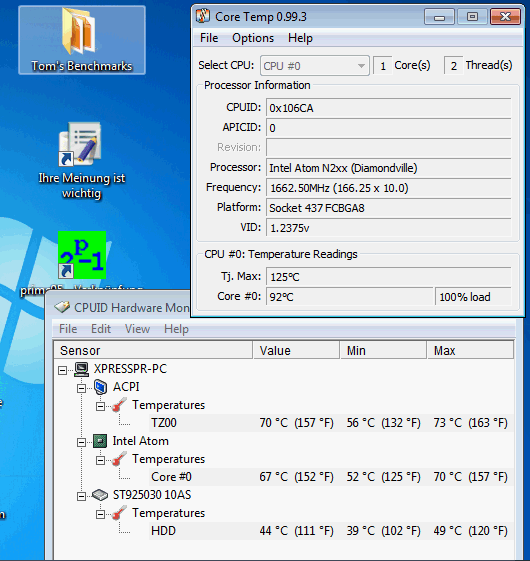
Task: Open the Select CPU dropdown
Action: click(315, 66)
